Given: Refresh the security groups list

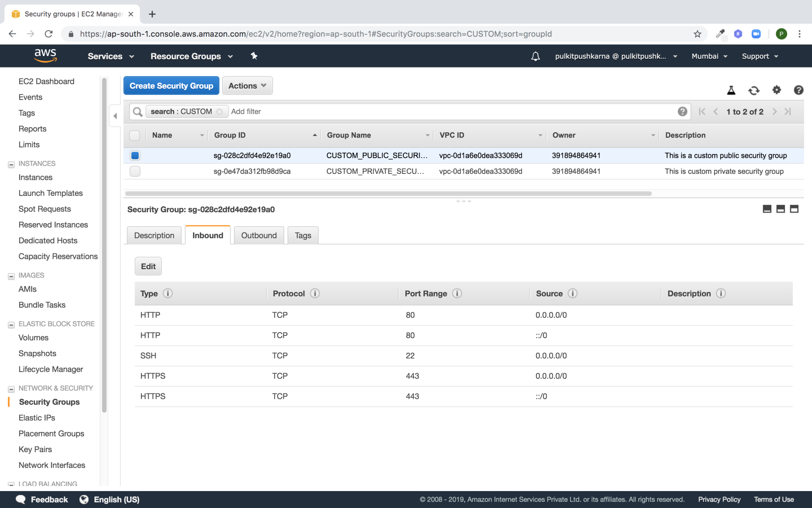Looking at the screenshot, I should 754,90.
